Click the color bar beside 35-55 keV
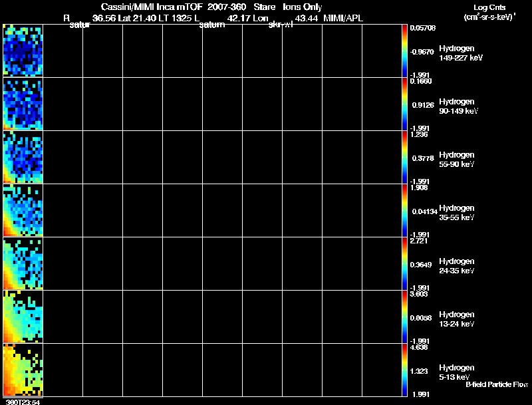The width and height of the screenshot is (532, 405). pyautogui.click(x=404, y=210)
